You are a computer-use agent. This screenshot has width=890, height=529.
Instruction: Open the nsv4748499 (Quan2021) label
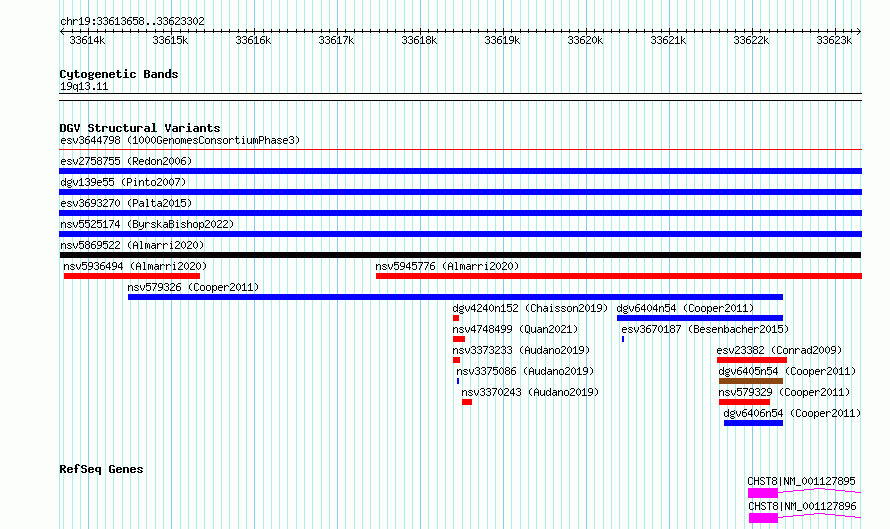click(515, 329)
